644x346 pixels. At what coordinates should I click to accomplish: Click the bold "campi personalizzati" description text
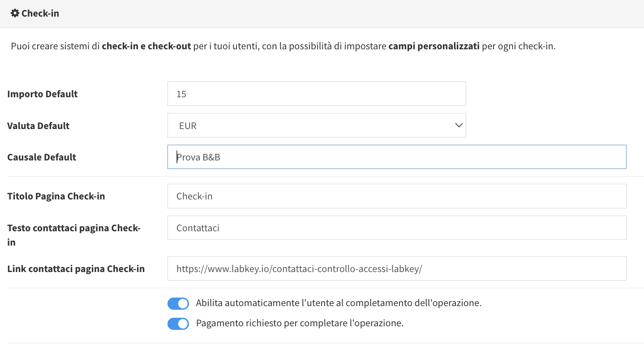point(434,46)
